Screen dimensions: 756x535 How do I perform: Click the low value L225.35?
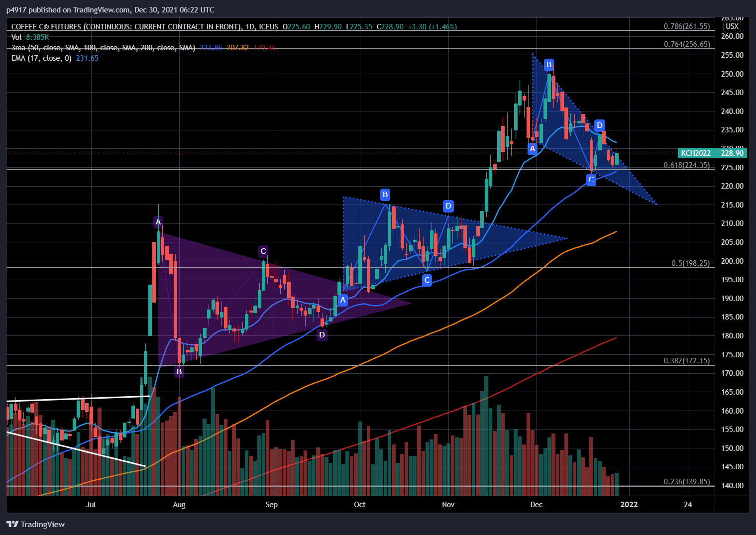(x=359, y=27)
